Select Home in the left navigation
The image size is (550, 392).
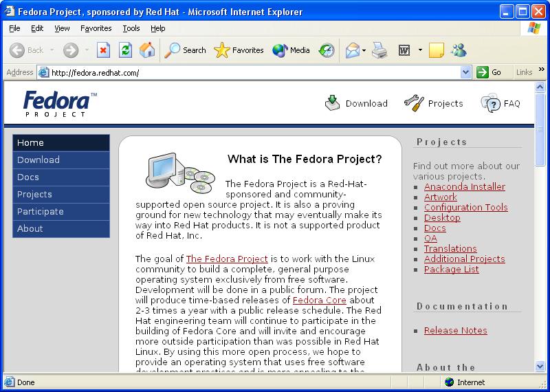[61, 143]
